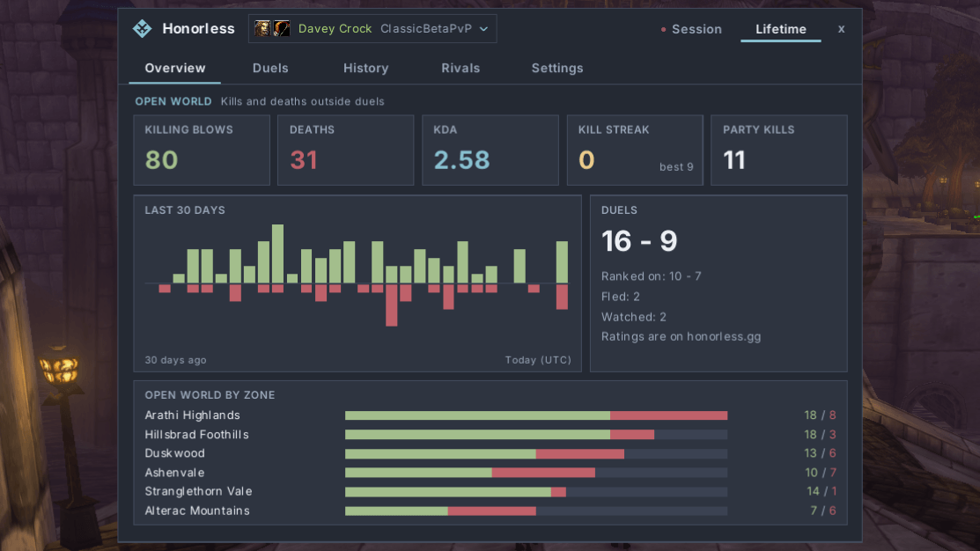Click the second character class icon
Viewport: 980px width, 551px height.
click(x=282, y=28)
